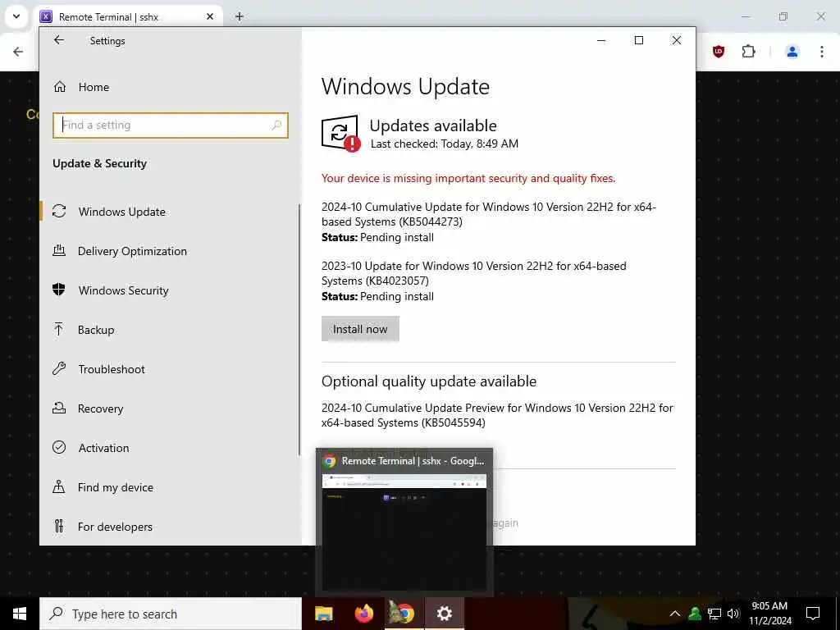Click Chrome back navigation arrow
Viewport: 840px width, 630px height.
[18, 52]
